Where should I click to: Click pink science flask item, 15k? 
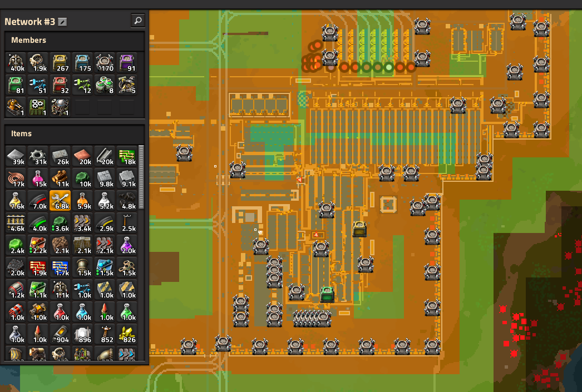[x=38, y=178]
